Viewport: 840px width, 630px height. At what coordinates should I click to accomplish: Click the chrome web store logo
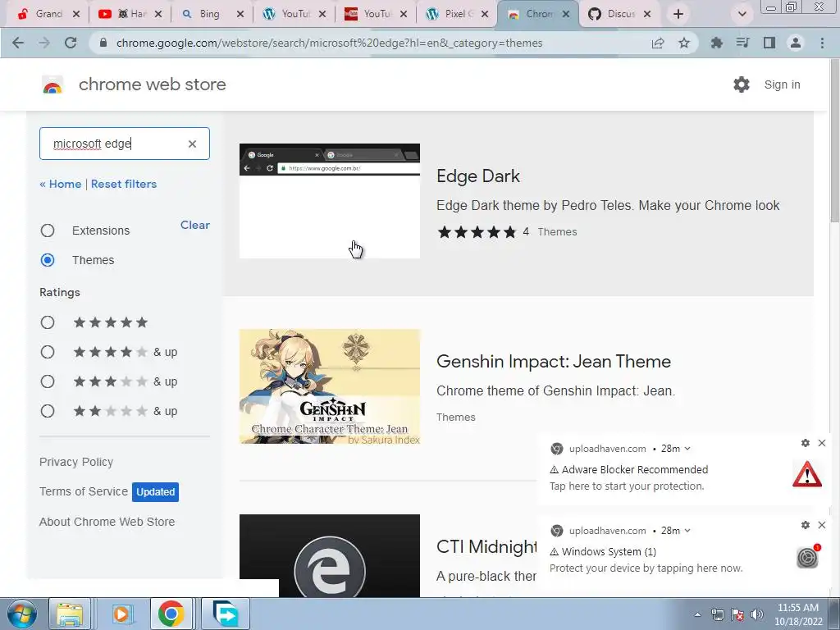[52, 84]
